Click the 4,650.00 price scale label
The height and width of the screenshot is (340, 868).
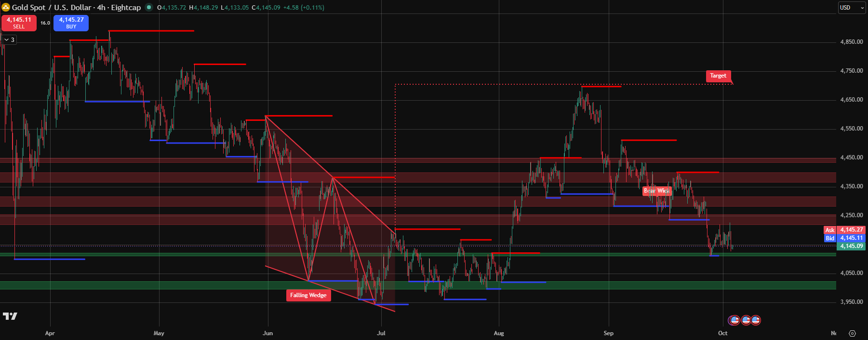[852, 100]
